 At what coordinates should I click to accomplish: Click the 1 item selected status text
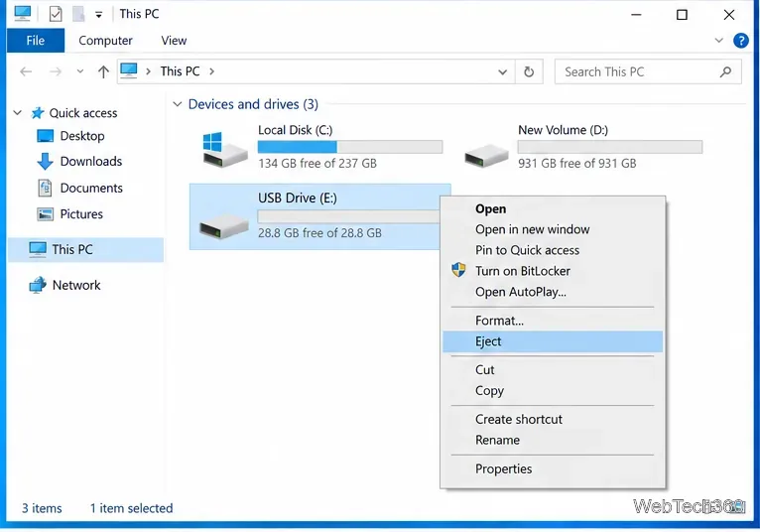131,508
